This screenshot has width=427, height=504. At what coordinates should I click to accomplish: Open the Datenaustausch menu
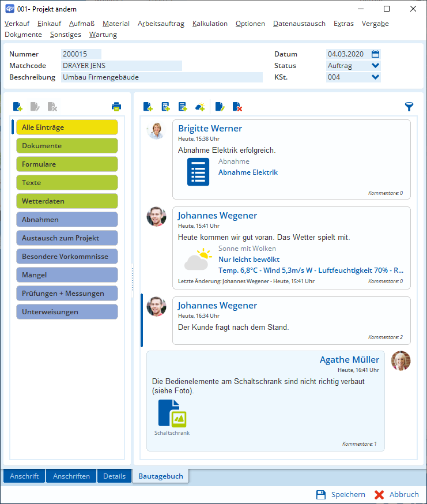(x=299, y=24)
